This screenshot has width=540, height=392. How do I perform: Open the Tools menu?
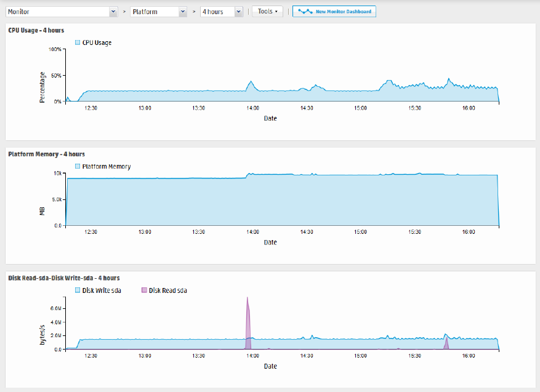click(x=268, y=11)
